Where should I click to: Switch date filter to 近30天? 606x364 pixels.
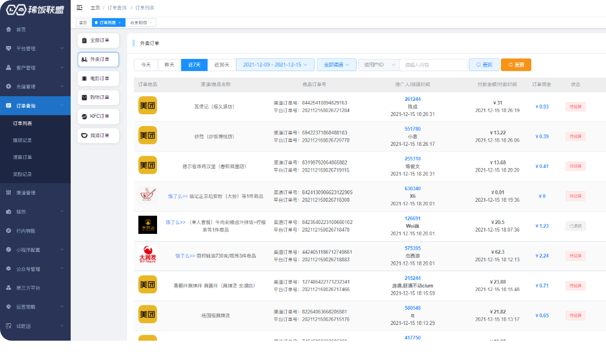222,65
